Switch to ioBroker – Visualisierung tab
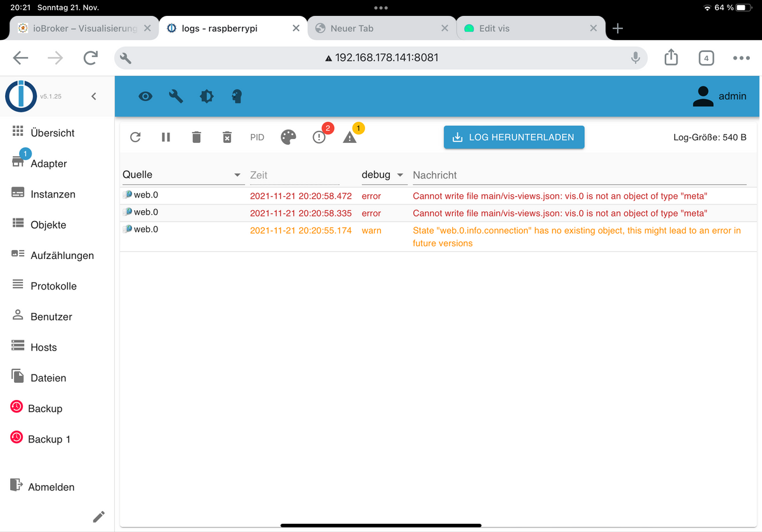This screenshot has height=532, width=762. [x=84, y=29]
